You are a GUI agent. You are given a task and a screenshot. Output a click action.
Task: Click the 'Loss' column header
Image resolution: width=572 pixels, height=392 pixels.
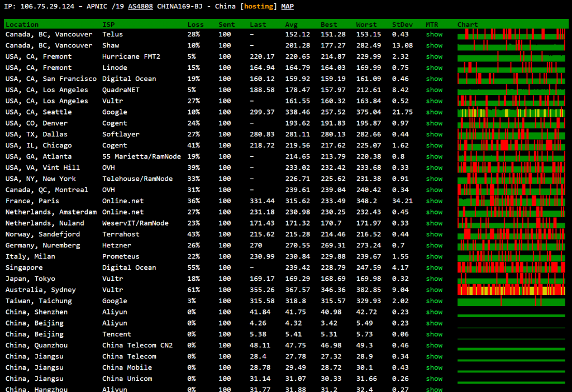tap(196, 25)
